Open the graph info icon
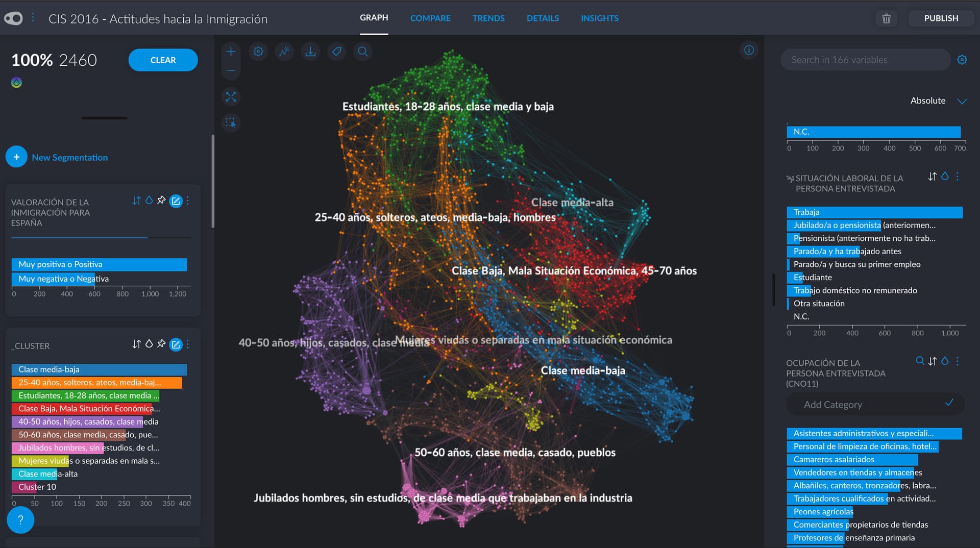980x548 pixels. [x=749, y=50]
